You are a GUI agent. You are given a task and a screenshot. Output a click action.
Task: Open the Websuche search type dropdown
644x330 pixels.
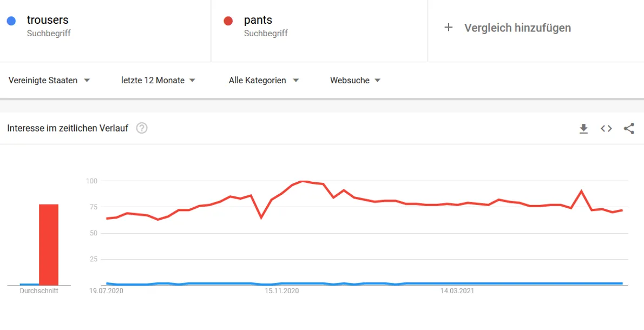tap(355, 81)
